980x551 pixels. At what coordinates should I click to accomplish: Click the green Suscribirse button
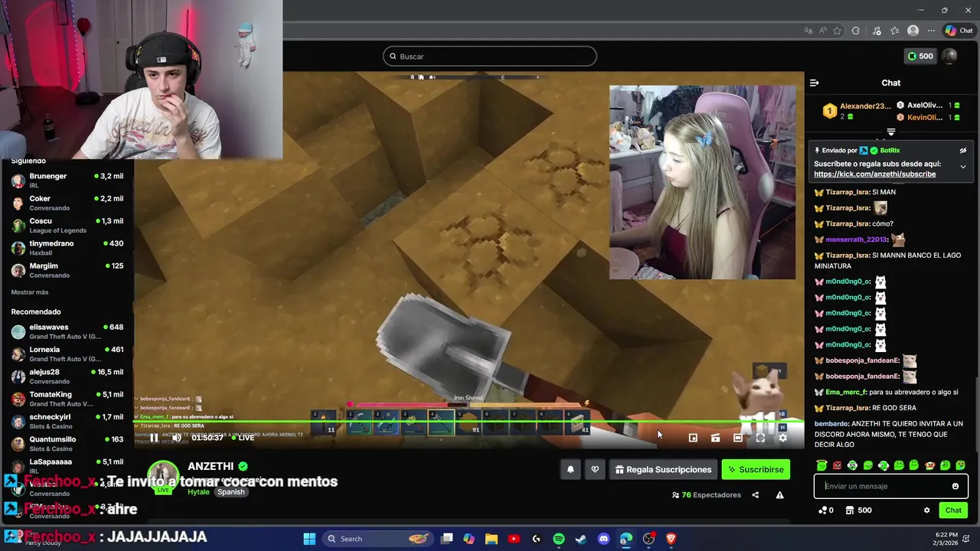click(756, 469)
